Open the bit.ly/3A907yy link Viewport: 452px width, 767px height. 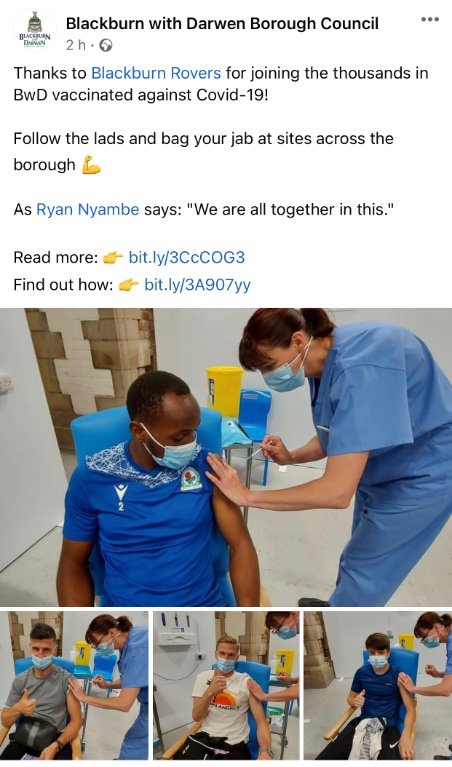pos(197,285)
